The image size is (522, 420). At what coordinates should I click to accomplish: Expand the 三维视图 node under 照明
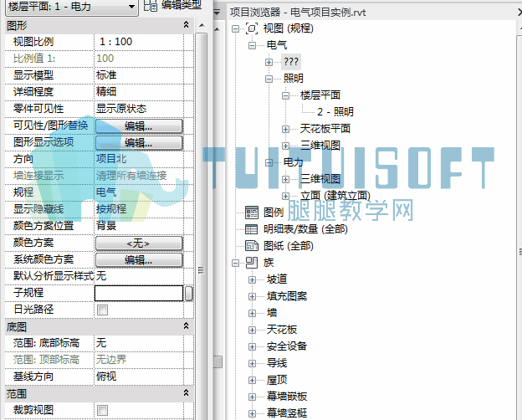pyautogui.click(x=285, y=146)
